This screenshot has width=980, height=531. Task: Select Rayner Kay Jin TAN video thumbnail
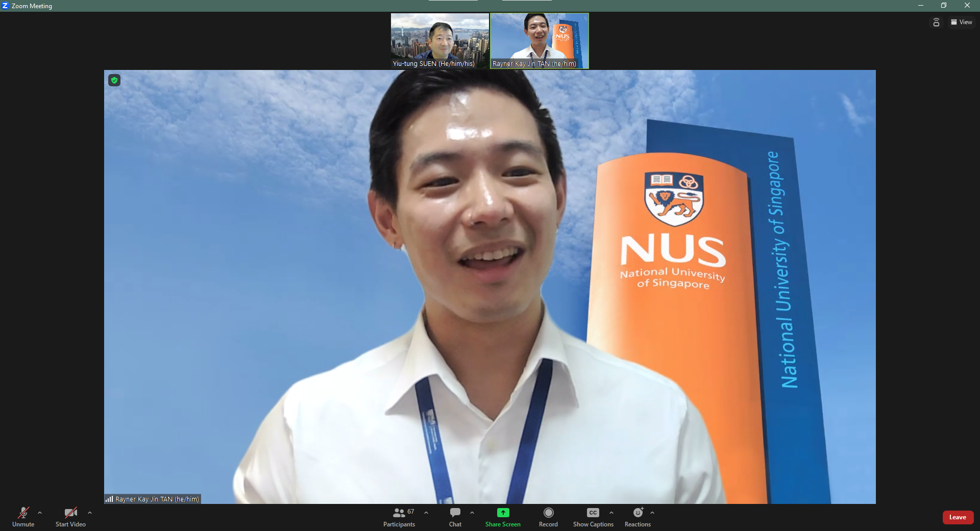540,41
